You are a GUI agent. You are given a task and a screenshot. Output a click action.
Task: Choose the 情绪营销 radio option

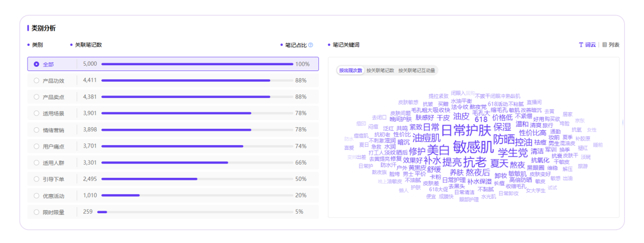pyautogui.click(x=36, y=130)
